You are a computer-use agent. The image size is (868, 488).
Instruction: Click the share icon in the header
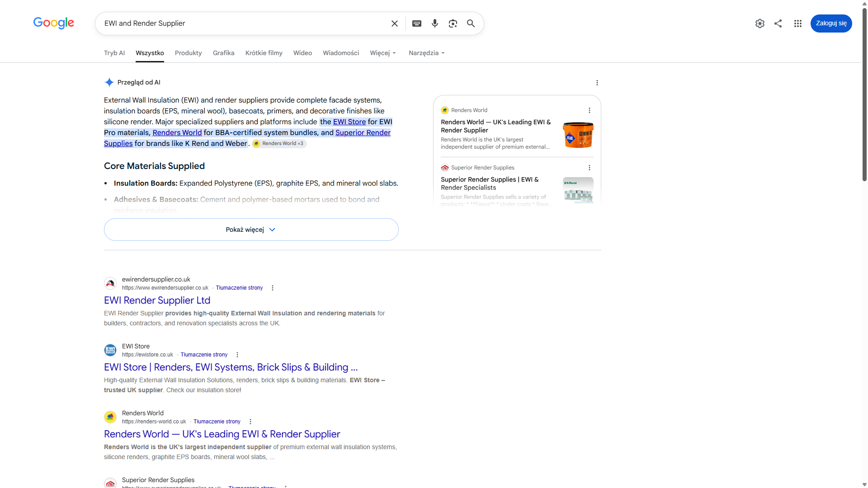point(778,23)
